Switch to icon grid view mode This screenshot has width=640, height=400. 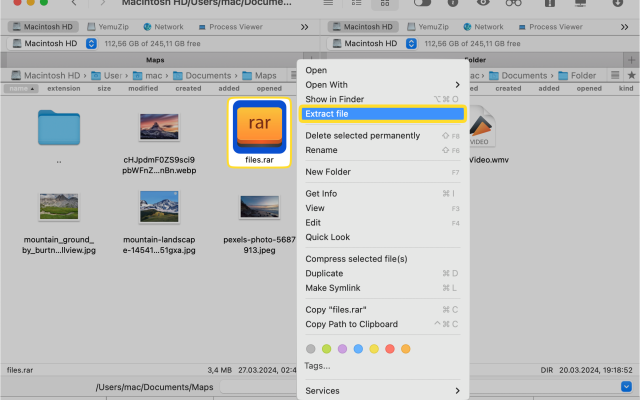[x=386, y=3]
